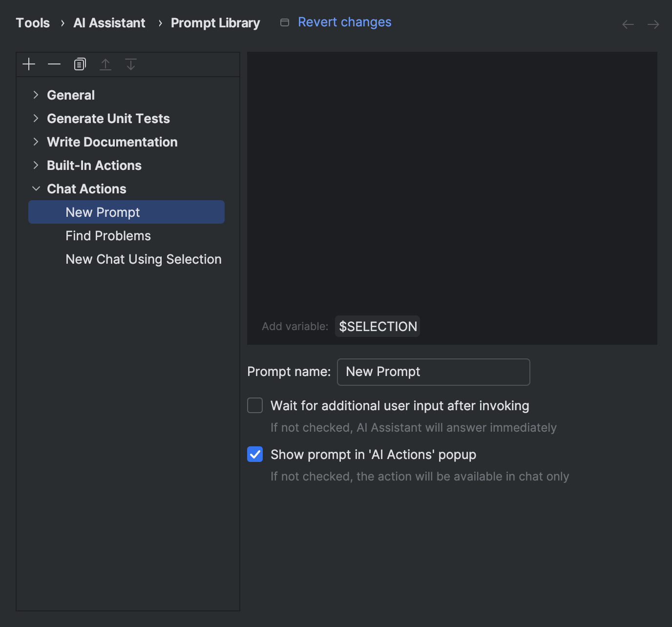Click the move up arrow icon
This screenshot has height=627, width=672.
point(105,64)
